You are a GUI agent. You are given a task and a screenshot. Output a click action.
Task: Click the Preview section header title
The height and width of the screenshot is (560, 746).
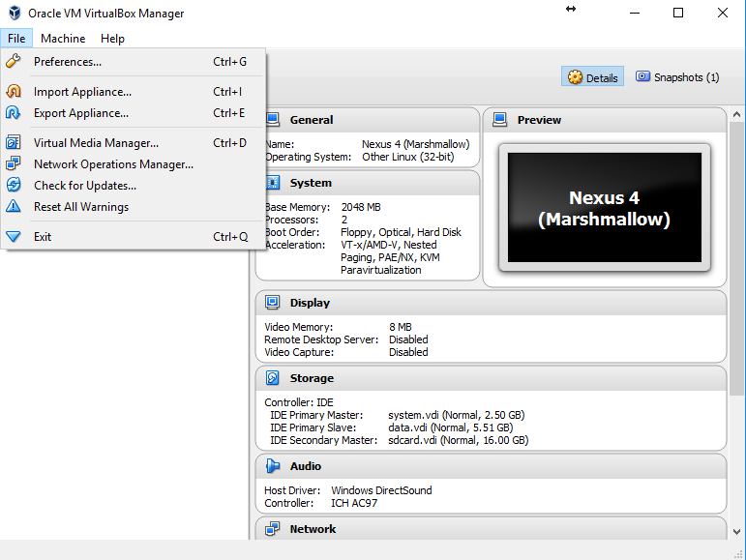tap(539, 120)
